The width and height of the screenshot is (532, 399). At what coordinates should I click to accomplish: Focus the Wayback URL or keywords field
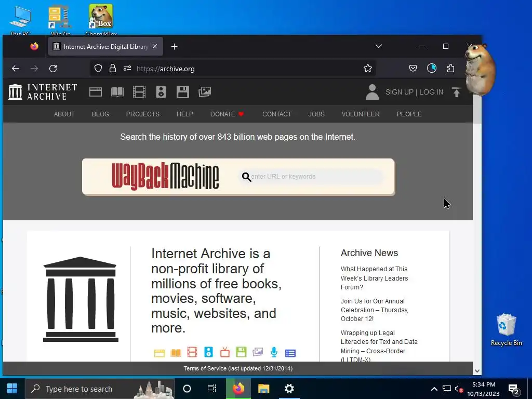tap(311, 177)
